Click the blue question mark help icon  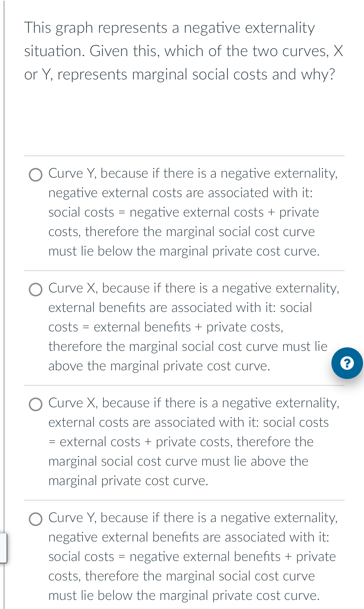click(347, 363)
